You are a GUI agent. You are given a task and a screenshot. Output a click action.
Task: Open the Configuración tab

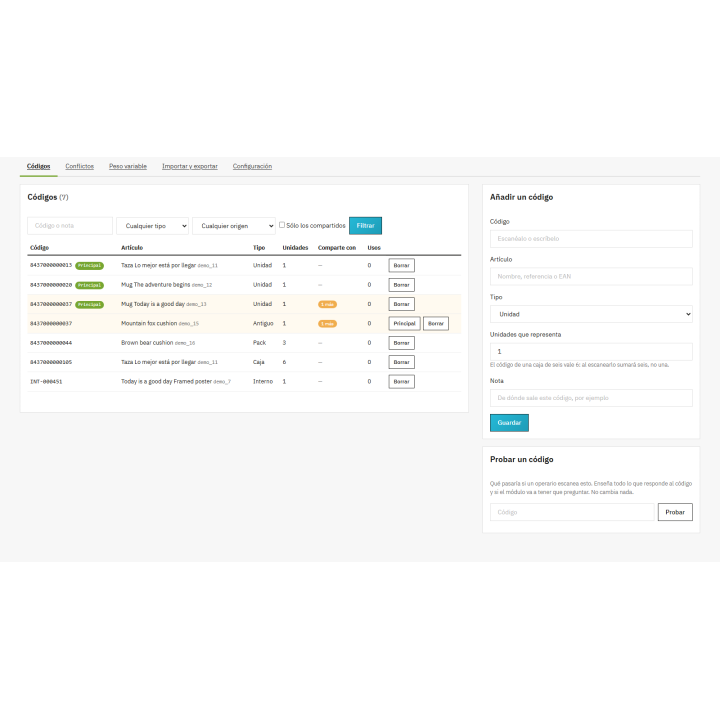pyautogui.click(x=252, y=166)
